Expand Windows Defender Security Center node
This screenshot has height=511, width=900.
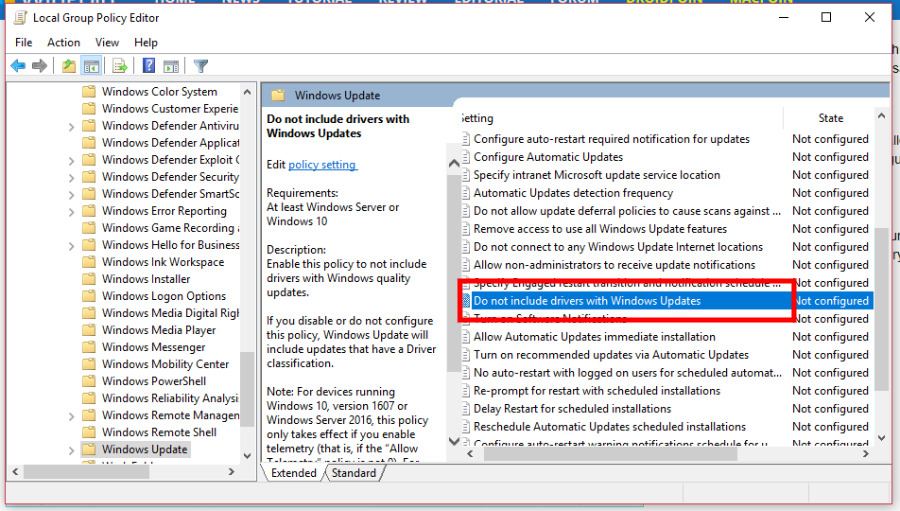click(x=71, y=178)
